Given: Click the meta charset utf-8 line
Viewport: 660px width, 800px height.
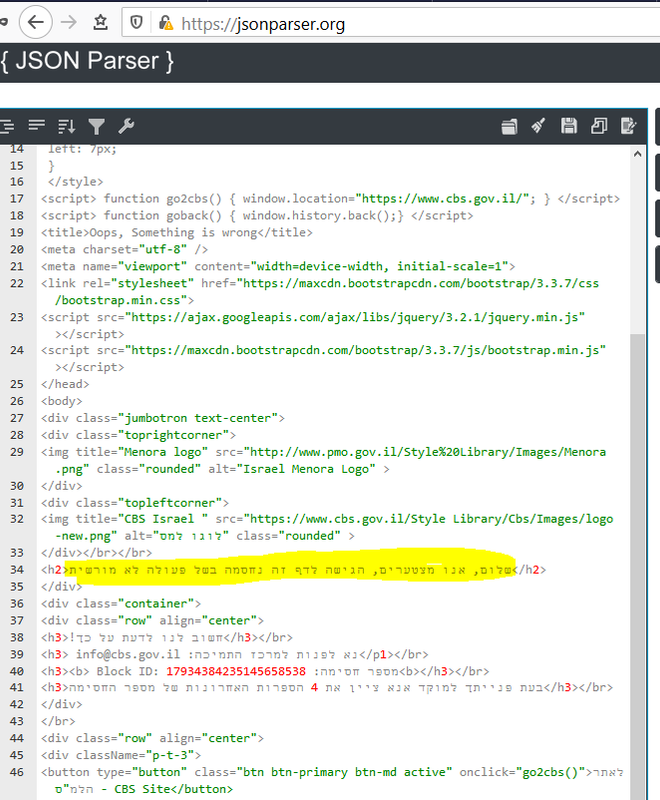Looking at the screenshot, I should pyautogui.click(x=124, y=249).
